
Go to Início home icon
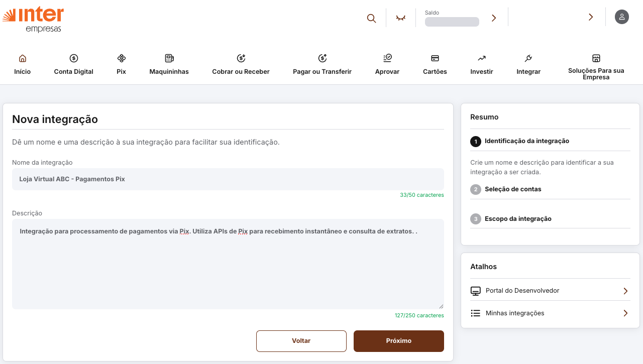22,58
